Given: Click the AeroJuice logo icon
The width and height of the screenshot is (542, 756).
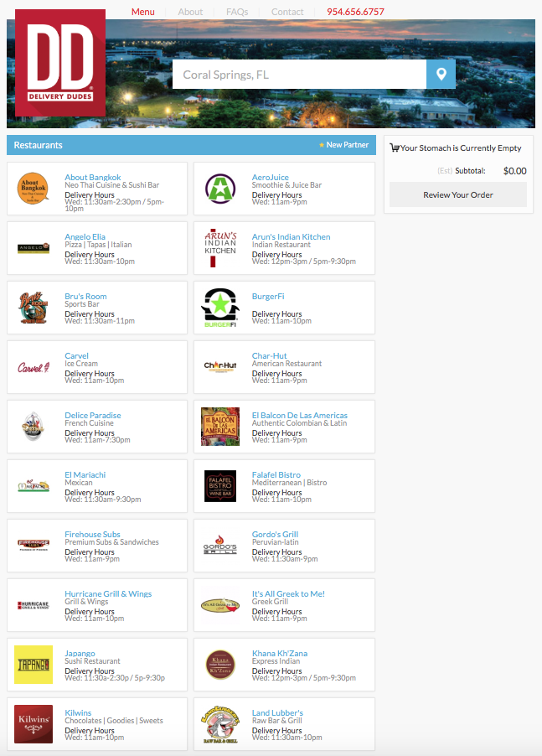Looking at the screenshot, I should [220, 188].
